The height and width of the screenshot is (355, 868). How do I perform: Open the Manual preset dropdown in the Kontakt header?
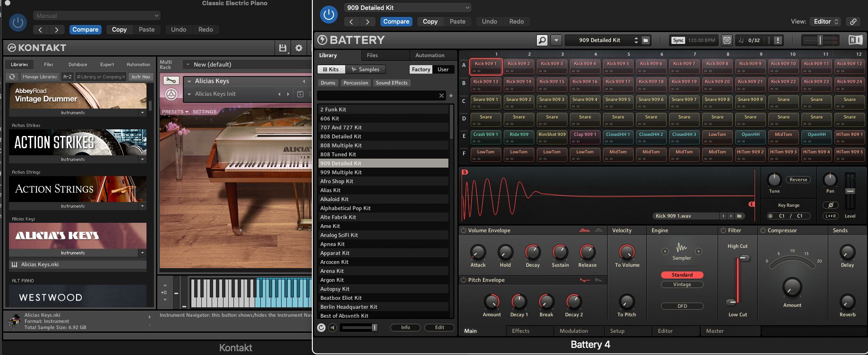pos(97,16)
